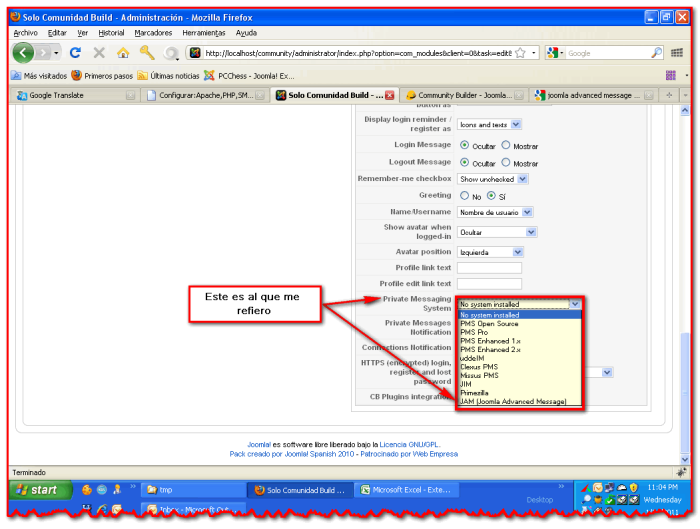Open the Archivo menu
Screen dimensions: 700x529
coord(25,33)
